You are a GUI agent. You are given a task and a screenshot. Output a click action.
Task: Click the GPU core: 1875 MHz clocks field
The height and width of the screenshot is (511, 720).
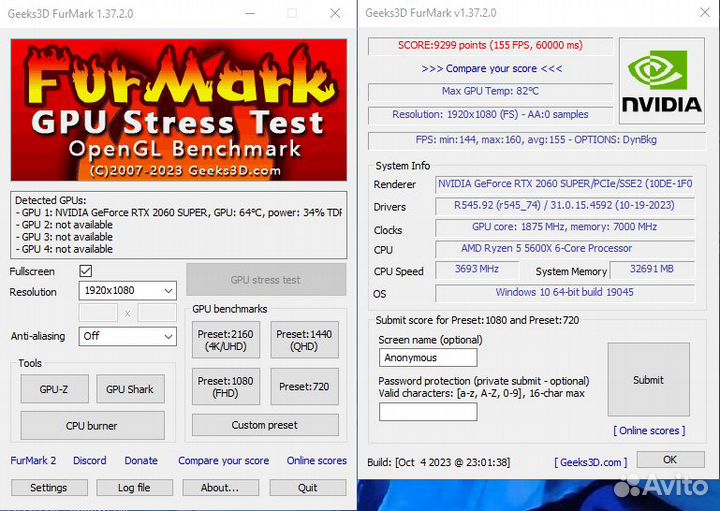(565, 227)
